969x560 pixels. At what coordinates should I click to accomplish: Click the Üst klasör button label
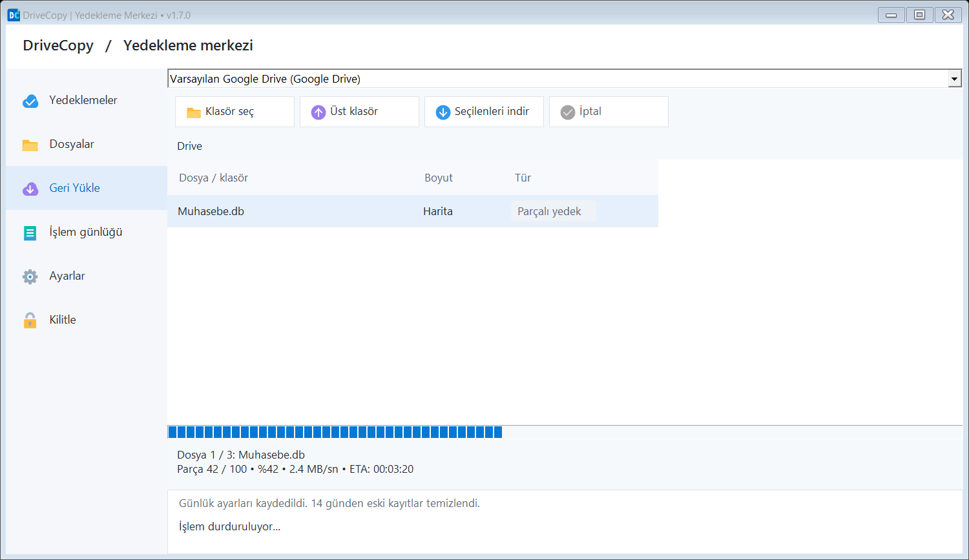tap(354, 111)
